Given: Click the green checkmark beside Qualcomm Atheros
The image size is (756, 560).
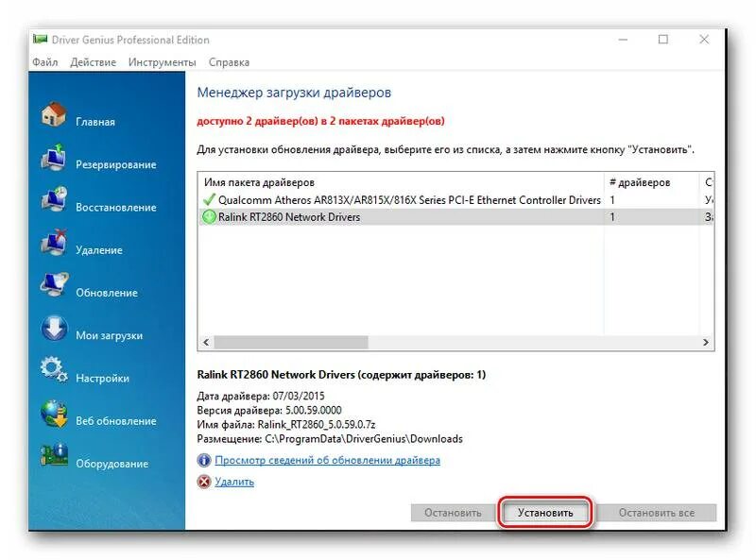Looking at the screenshot, I should click(x=209, y=199).
